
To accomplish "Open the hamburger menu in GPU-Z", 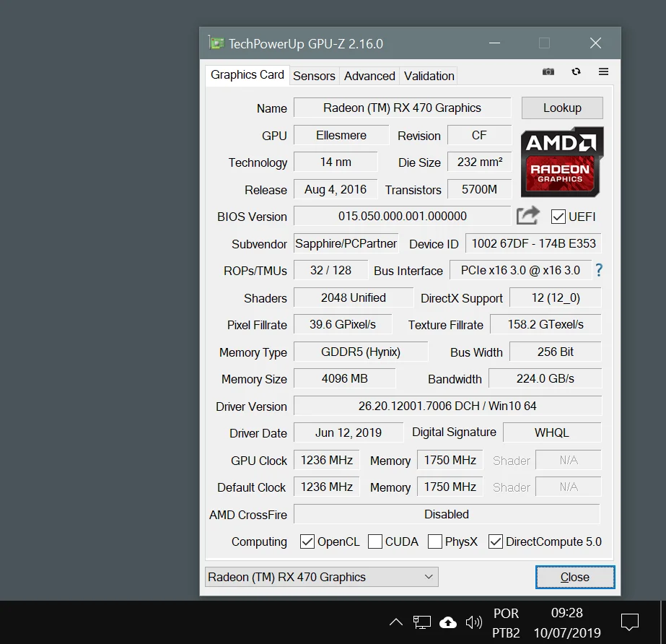I will (603, 72).
